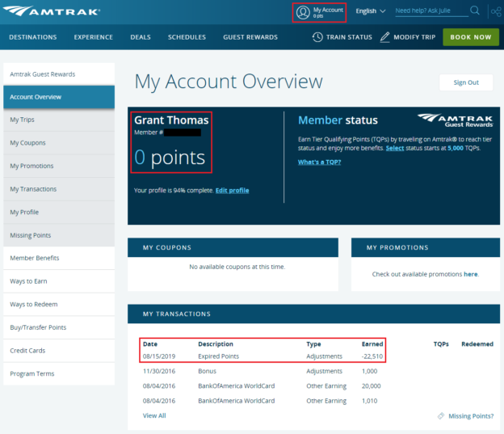Screen dimensions: 504x434
Task: Click the Grant Thomas member name
Action: 171,120
